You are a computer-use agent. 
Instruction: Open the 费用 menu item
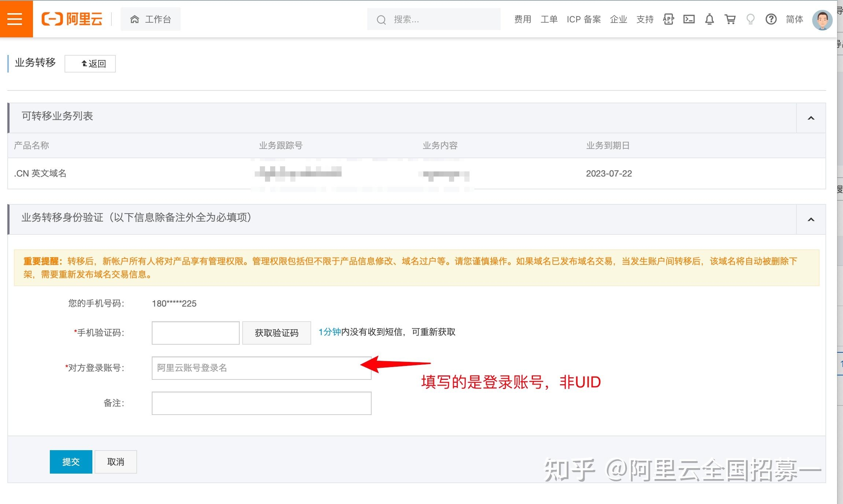click(522, 19)
